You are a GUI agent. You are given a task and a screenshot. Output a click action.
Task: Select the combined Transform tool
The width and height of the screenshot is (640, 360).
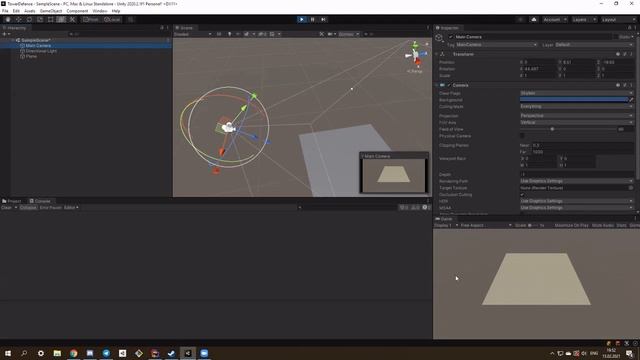point(61,19)
